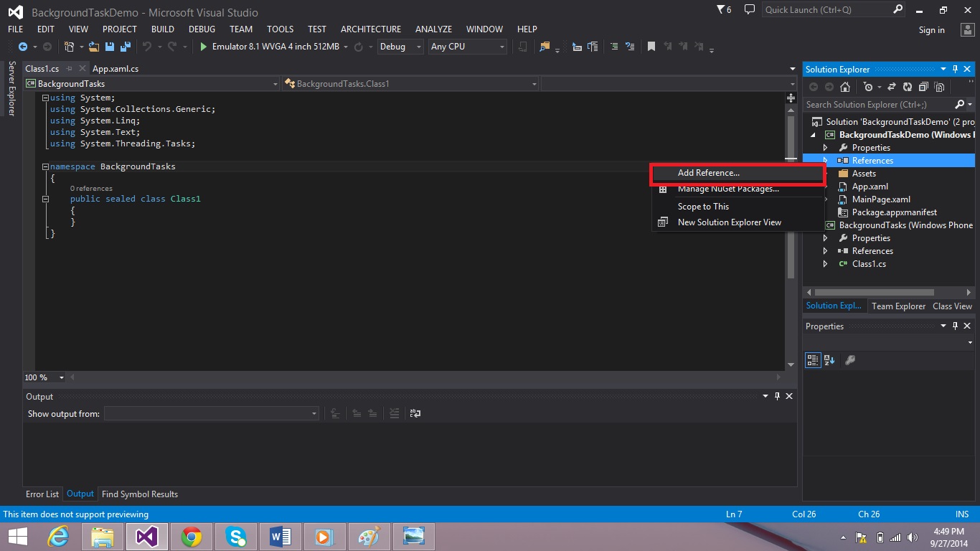Screen dimensions: 980x551
Task: Click the bookmark icon in the toolbar
Action: pyautogui.click(x=651, y=47)
